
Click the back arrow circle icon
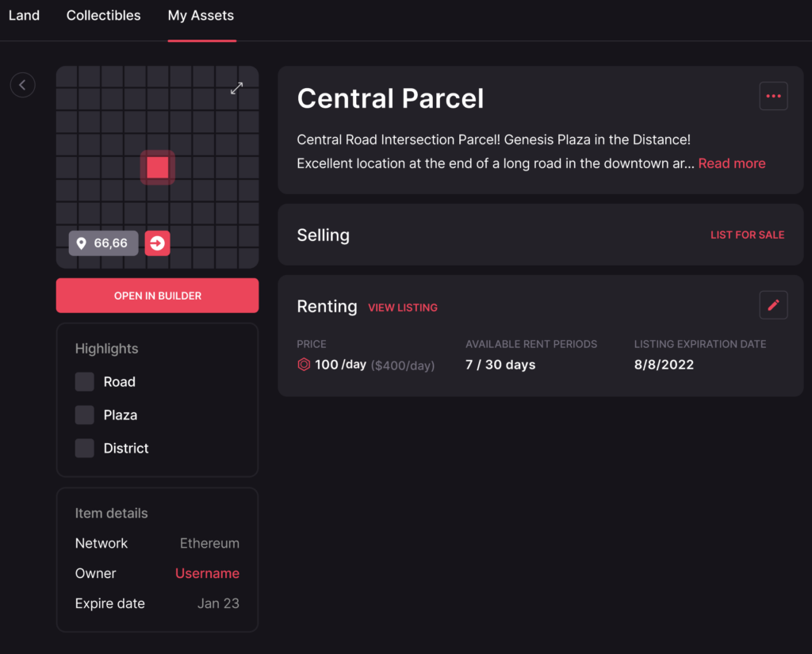tap(22, 85)
